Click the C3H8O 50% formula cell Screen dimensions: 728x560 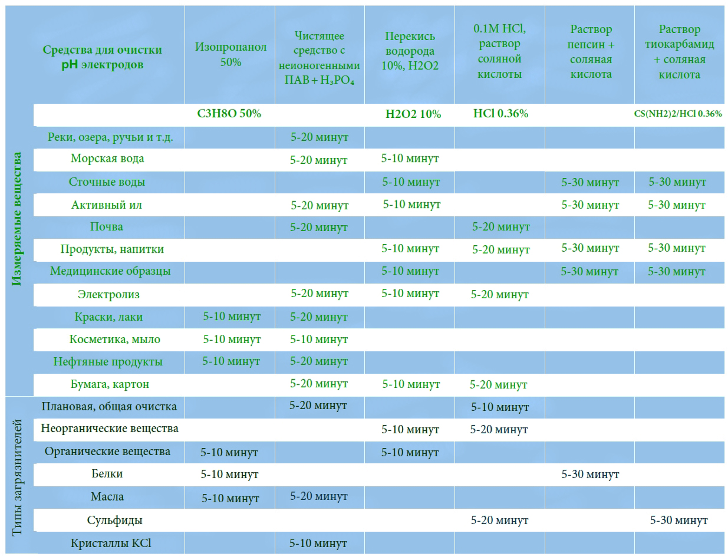[229, 114]
